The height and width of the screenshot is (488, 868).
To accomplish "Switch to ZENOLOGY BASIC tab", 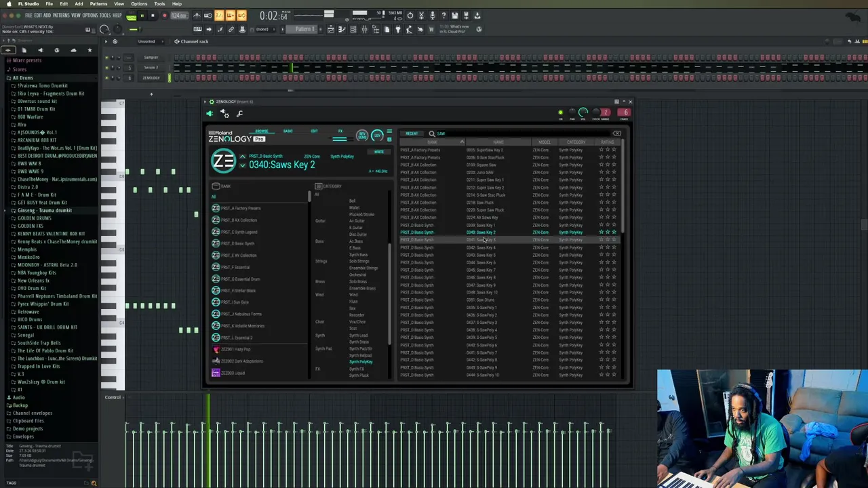I will (288, 131).
